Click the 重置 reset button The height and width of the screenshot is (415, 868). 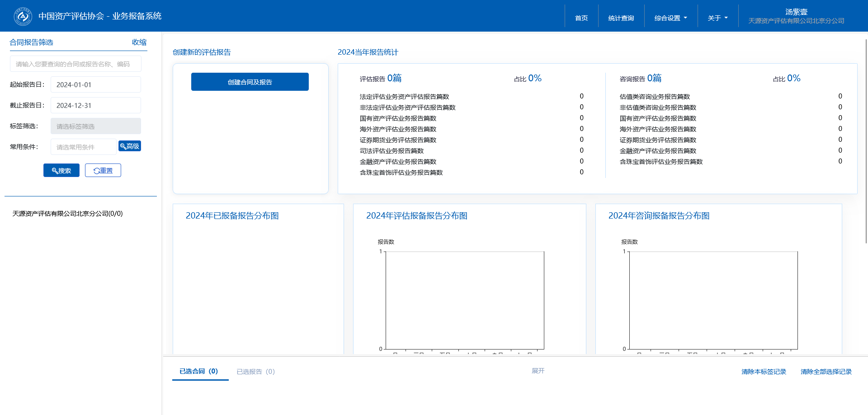[103, 171]
